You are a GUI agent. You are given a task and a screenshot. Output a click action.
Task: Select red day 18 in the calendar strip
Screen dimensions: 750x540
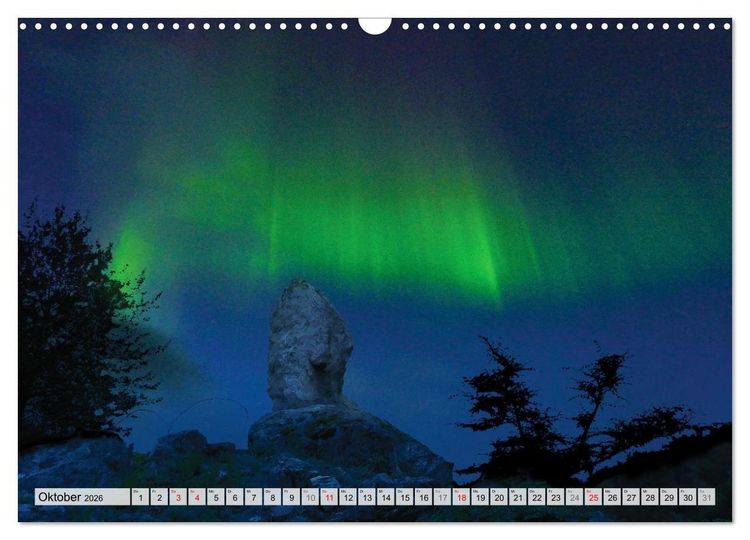[462, 496]
